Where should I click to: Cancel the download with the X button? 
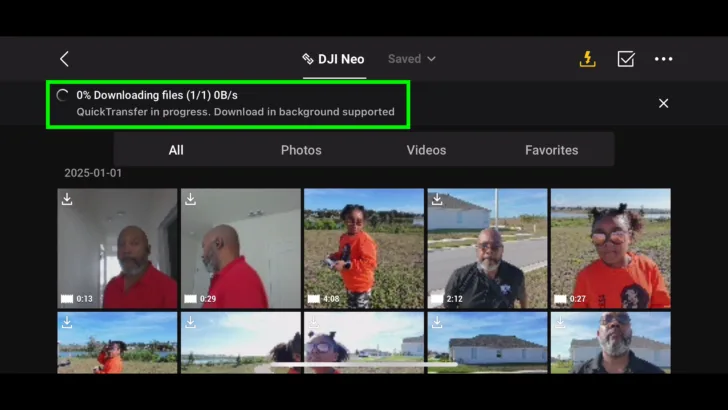pos(663,103)
